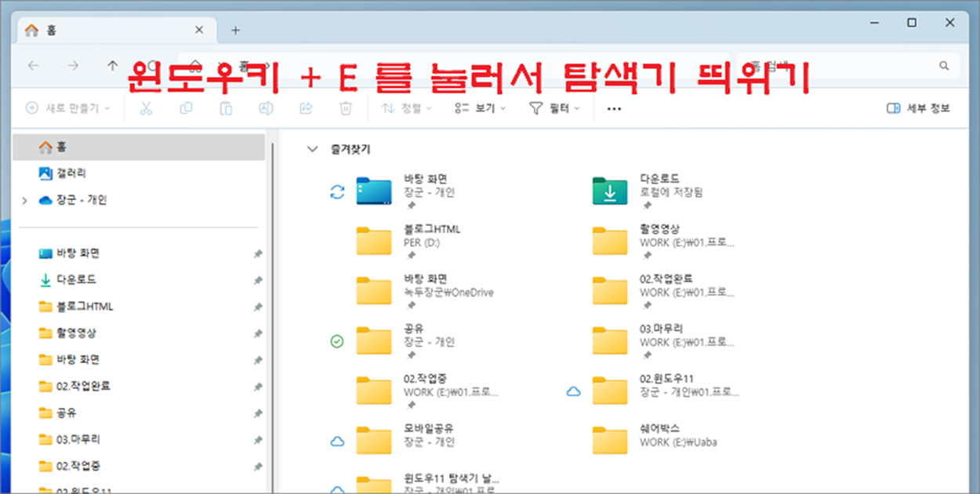
Task: Click the magnifier icon in the search box
Action: click(944, 66)
